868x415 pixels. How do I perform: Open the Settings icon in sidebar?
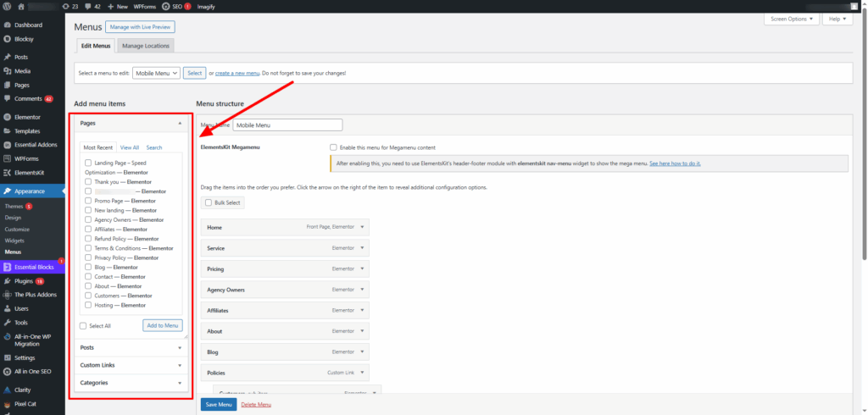(7, 358)
